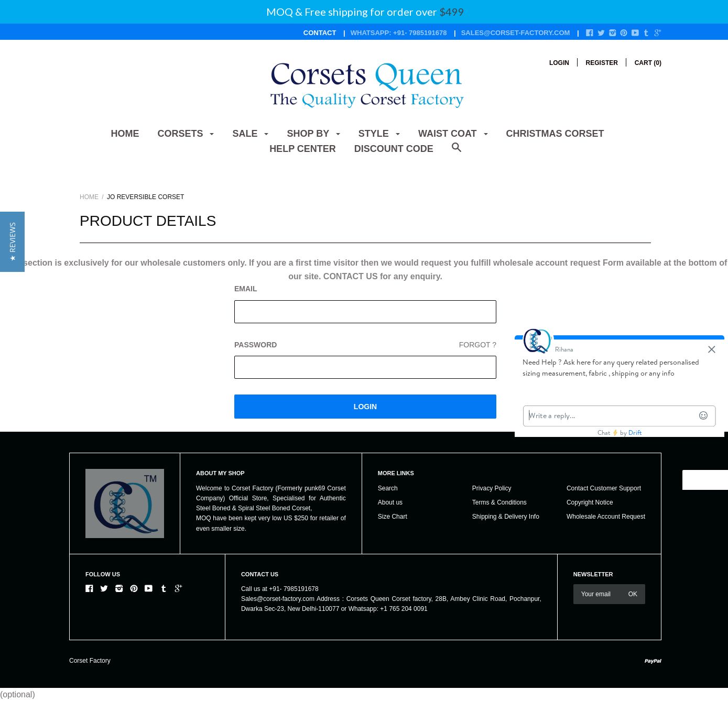728x701 pixels.
Task: Open Facebook icon under Follow Us
Action: 89,588
